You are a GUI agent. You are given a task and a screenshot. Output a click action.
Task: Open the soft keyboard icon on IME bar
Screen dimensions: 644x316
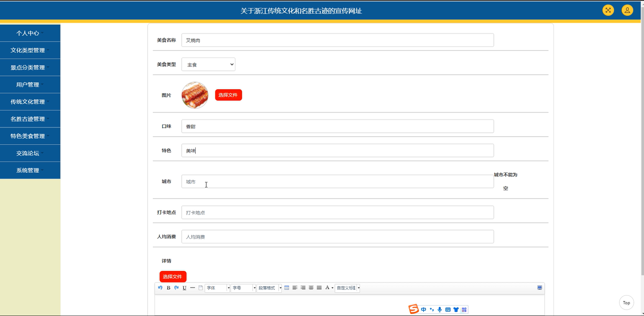[x=448, y=310]
